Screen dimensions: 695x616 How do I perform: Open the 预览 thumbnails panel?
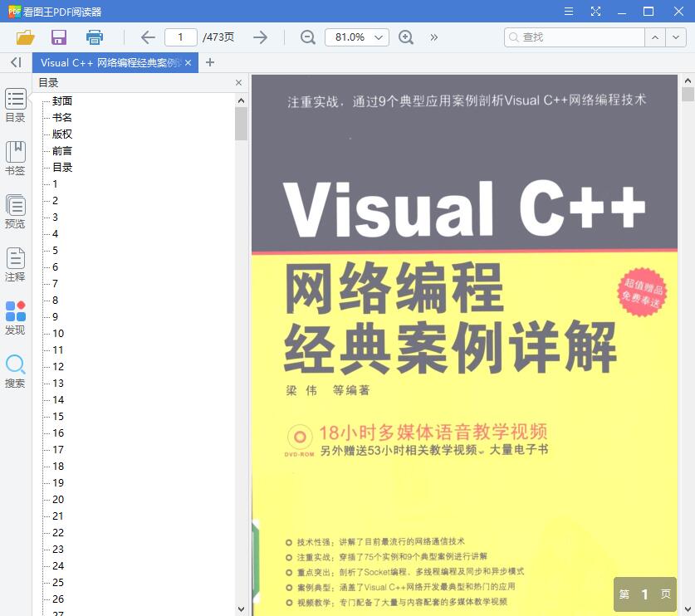pos(16,212)
